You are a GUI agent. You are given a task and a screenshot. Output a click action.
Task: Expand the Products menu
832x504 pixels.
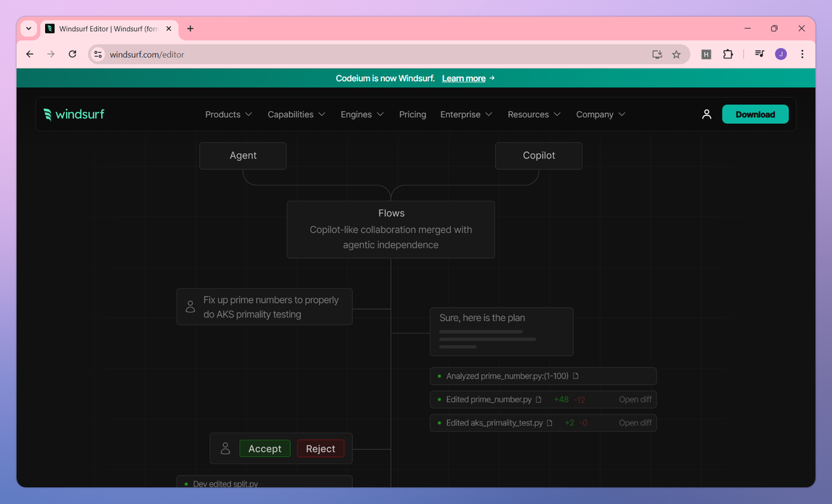[229, 114]
